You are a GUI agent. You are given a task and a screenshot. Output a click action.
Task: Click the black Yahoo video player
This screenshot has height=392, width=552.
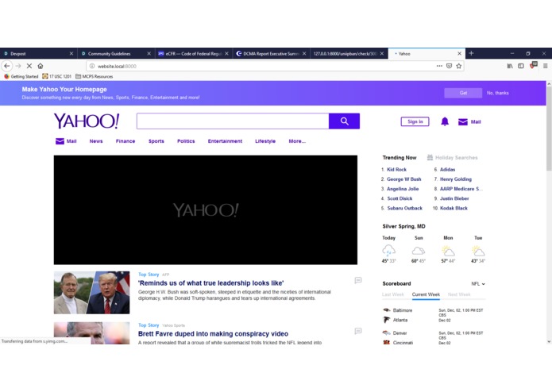206,210
